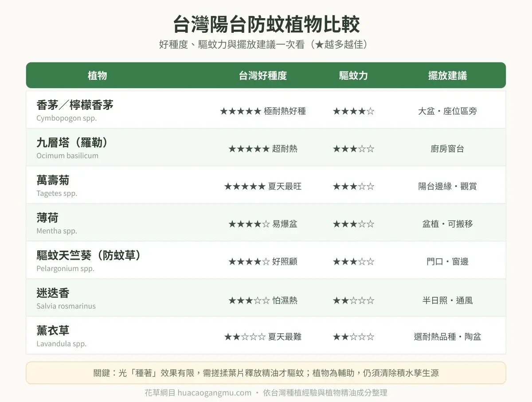Click the repellent stars in 萬壽菊 row

pyautogui.click(x=353, y=187)
